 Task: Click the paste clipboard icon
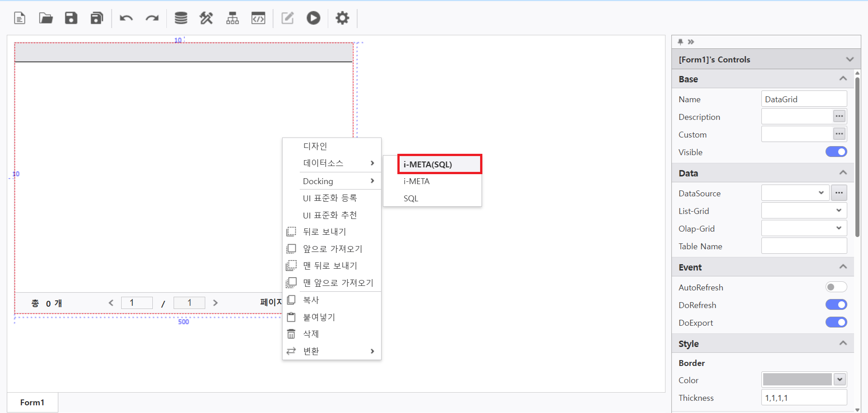(x=291, y=317)
